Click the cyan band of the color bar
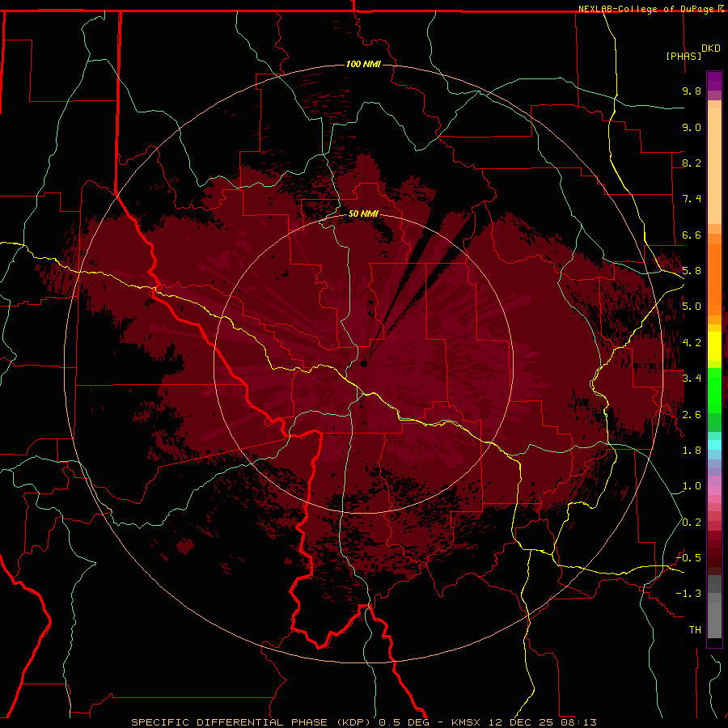The width and height of the screenshot is (728, 728). pos(714,445)
